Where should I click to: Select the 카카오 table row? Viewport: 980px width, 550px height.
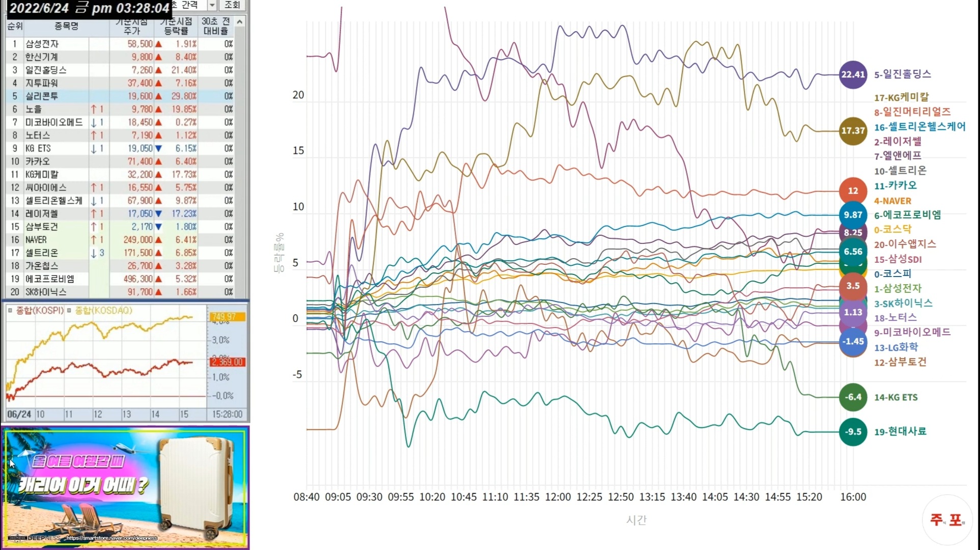(x=120, y=161)
